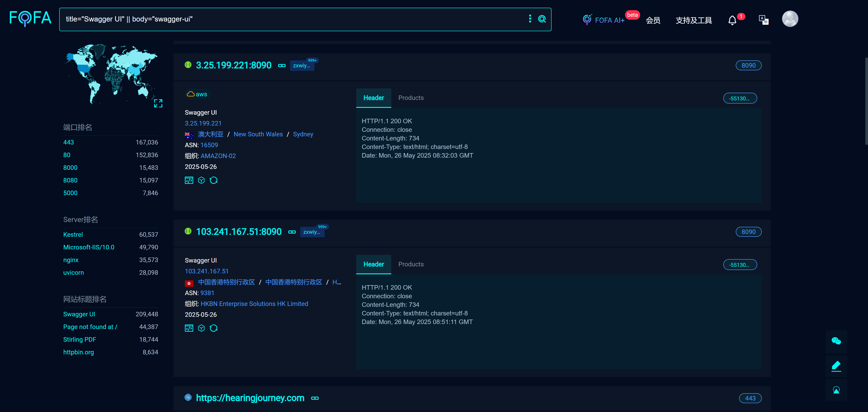
Task: Click the search magnifier icon
Action: [542, 19]
